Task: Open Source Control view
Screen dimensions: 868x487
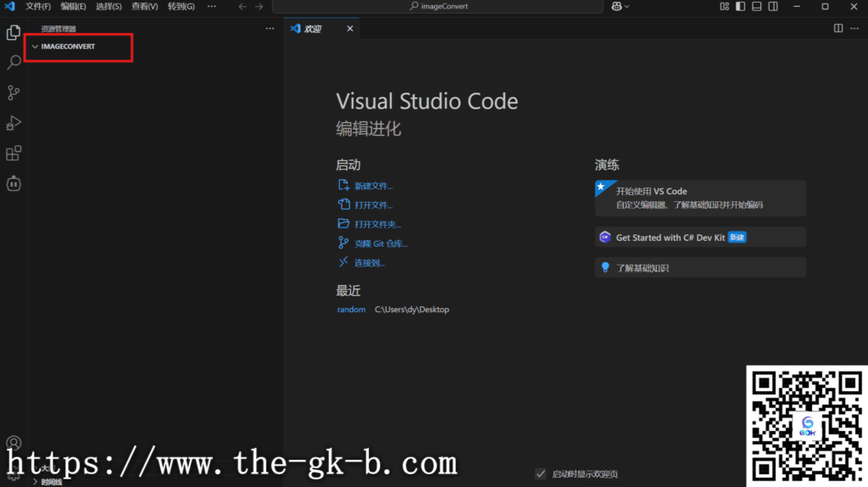Action: [x=14, y=92]
